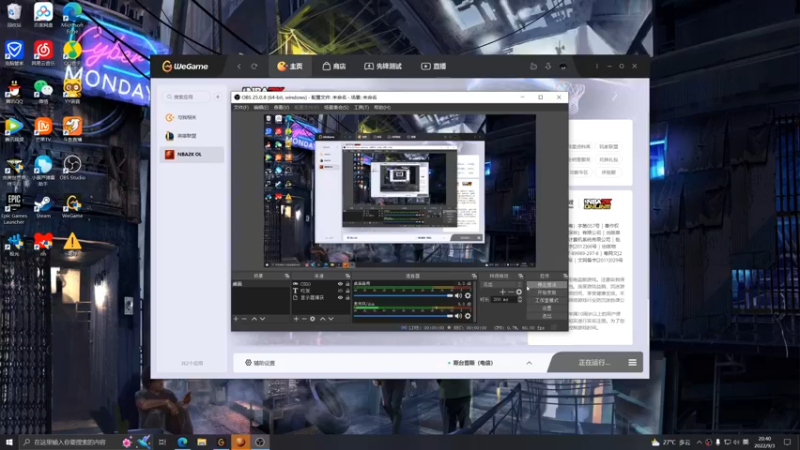800x450 pixels.
Task: Open the WeGame three-dot more menu
Action: click(x=596, y=66)
